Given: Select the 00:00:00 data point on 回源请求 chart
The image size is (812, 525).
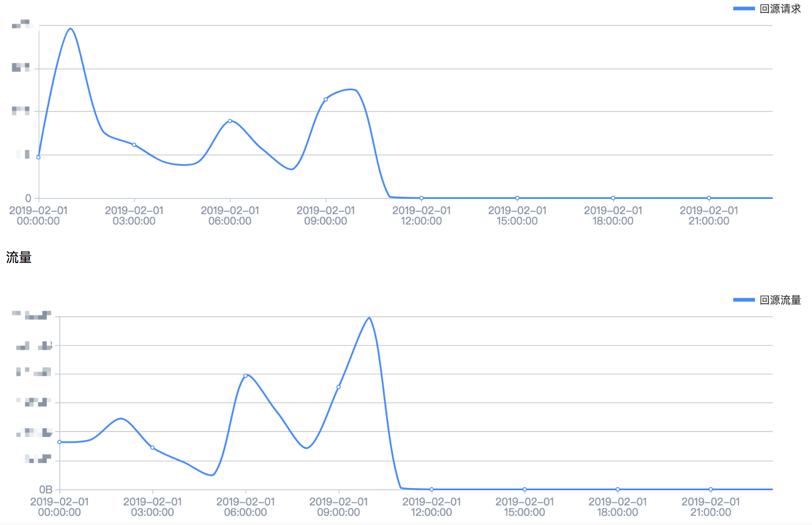Looking at the screenshot, I should tap(39, 157).
